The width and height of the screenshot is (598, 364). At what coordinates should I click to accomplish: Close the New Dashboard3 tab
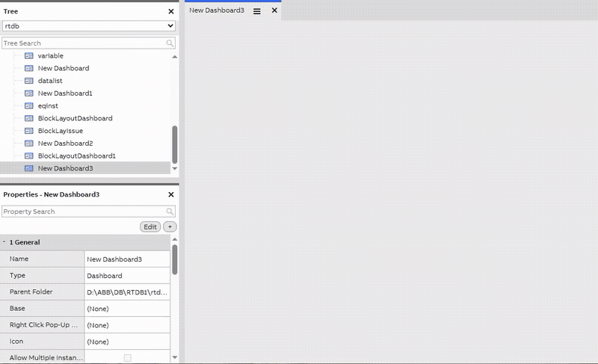point(274,10)
